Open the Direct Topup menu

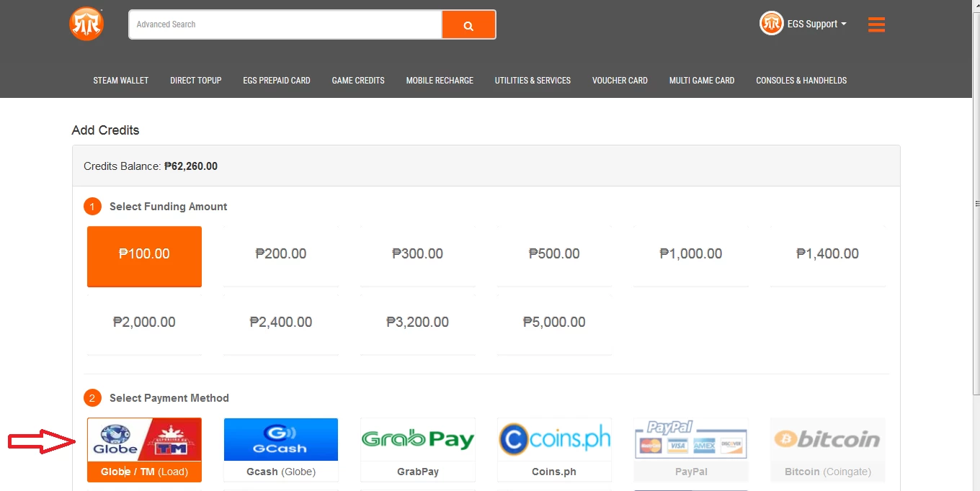(x=196, y=81)
